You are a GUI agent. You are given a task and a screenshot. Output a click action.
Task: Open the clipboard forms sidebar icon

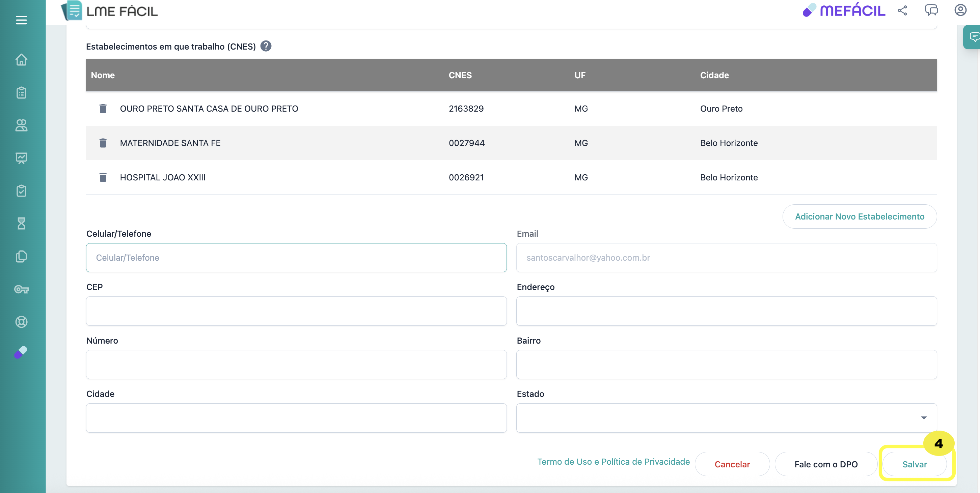pyautogui.click(x=21, y=92)
